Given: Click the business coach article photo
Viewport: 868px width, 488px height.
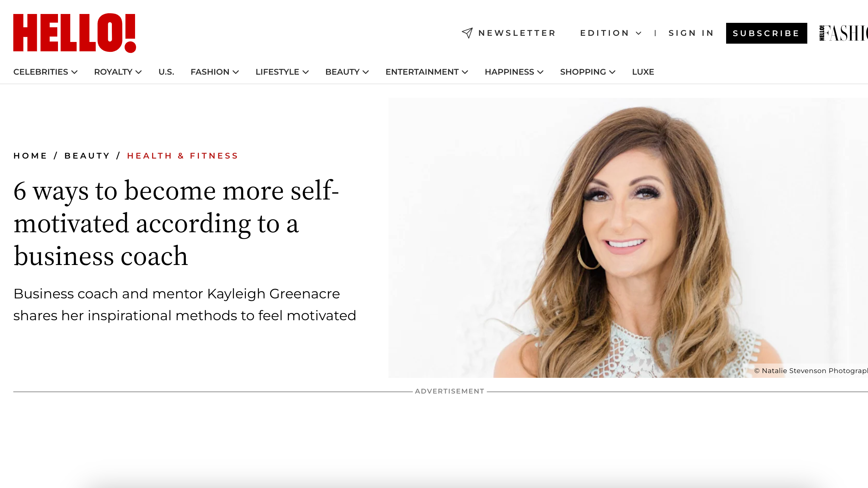Looking at the screenshot, I should click(x=628, y=238).
